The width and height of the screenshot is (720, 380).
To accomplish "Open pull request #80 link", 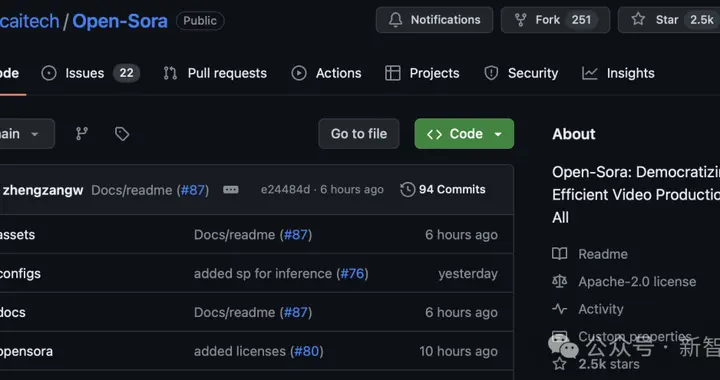I will point(307,352).
